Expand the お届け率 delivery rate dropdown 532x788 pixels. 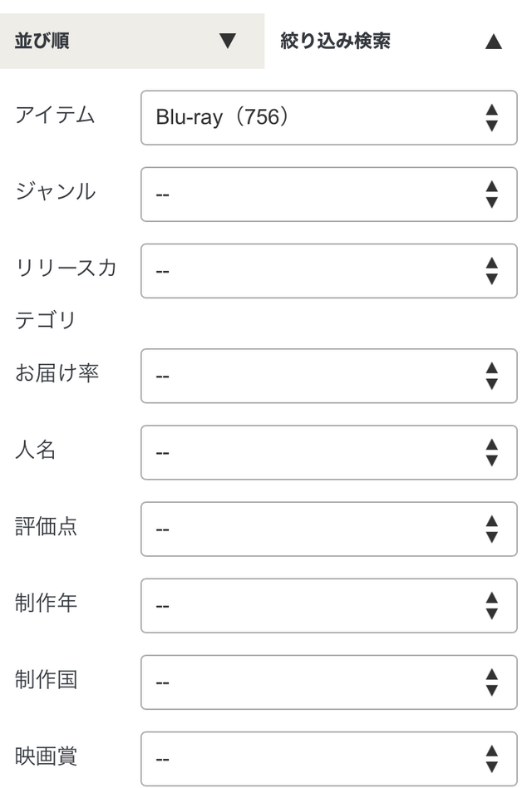click(x=328, y=376)
